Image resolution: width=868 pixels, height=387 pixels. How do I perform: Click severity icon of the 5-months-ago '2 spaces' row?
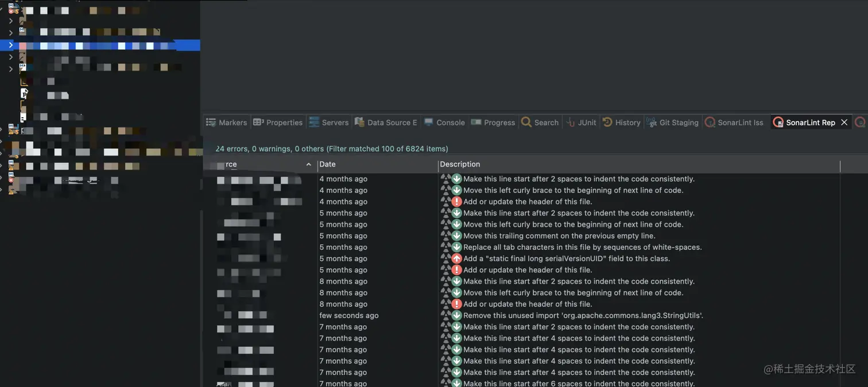[x=456, y=213]
